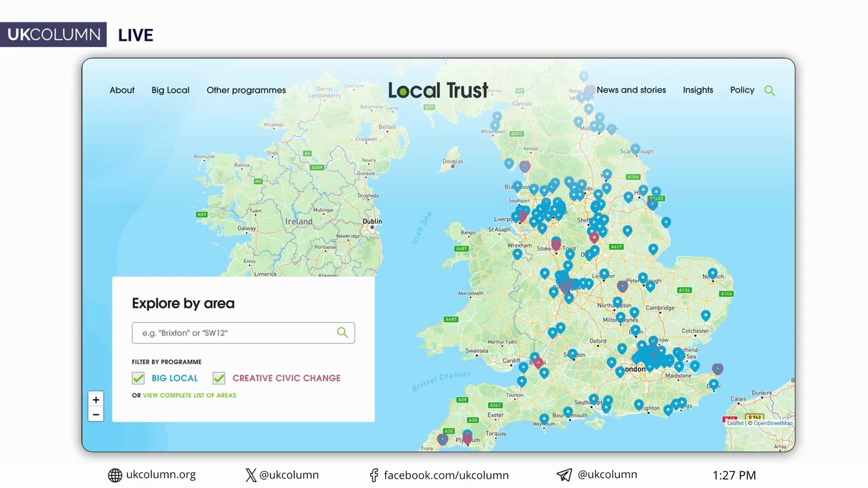Click the 1:27 PM clock text
Image resolution: width=868 pixels, height=488 pixels.
click(x=734, y=476)
